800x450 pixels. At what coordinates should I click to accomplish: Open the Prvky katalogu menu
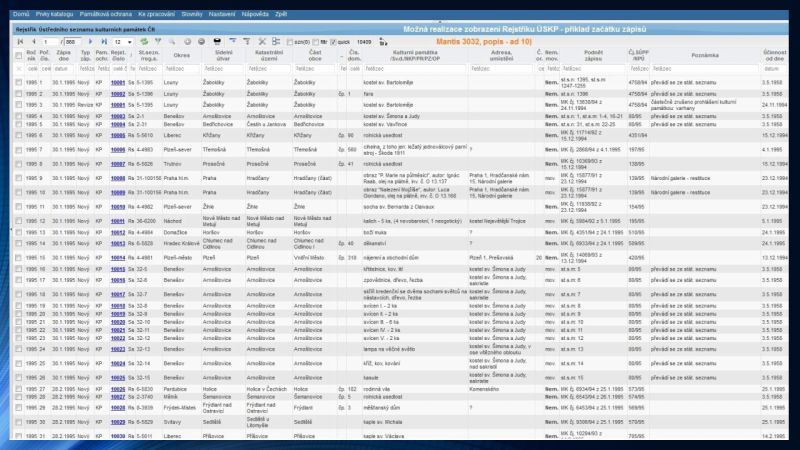55,14
